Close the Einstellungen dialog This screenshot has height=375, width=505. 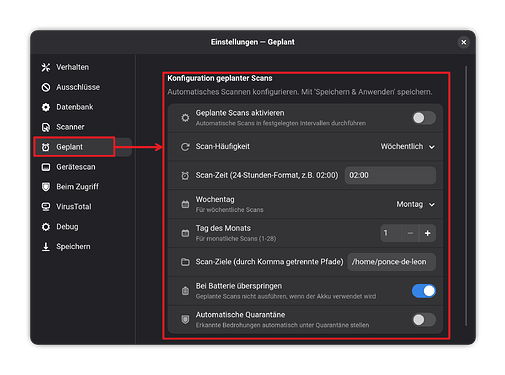coord(463,42)
